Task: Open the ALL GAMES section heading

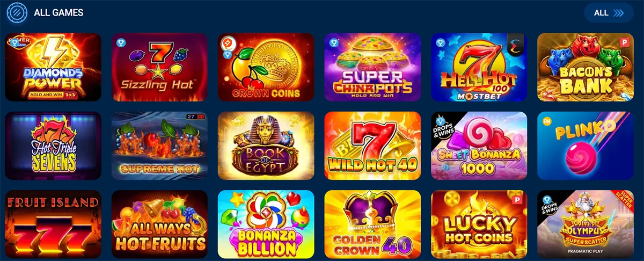Action: pos(58,12)
